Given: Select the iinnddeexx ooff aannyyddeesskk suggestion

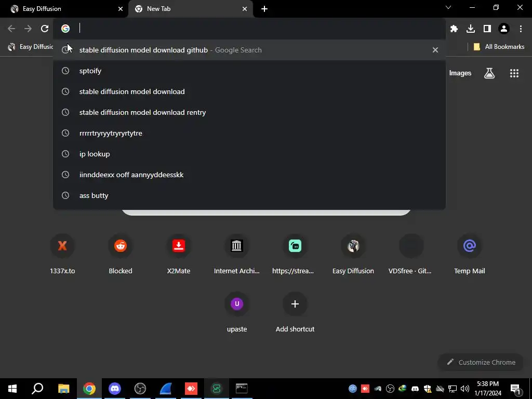Looking at the screenshot, I should (x=249, y=175).
